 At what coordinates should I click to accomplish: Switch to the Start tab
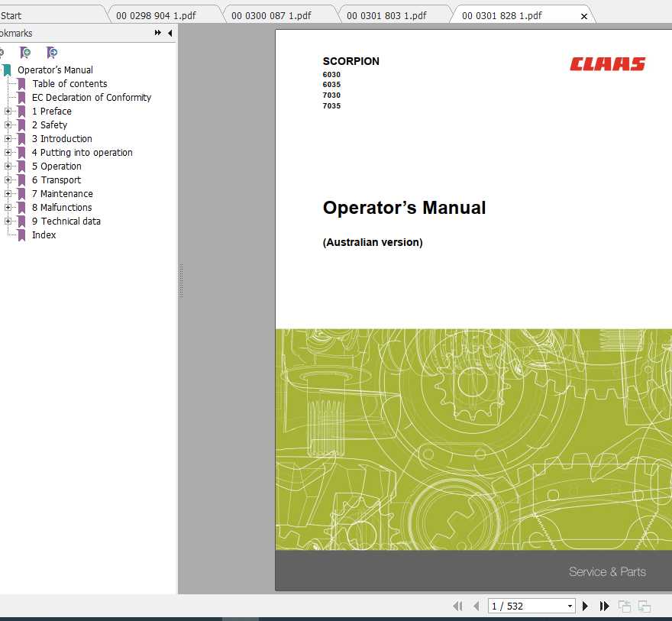point(11,15)
